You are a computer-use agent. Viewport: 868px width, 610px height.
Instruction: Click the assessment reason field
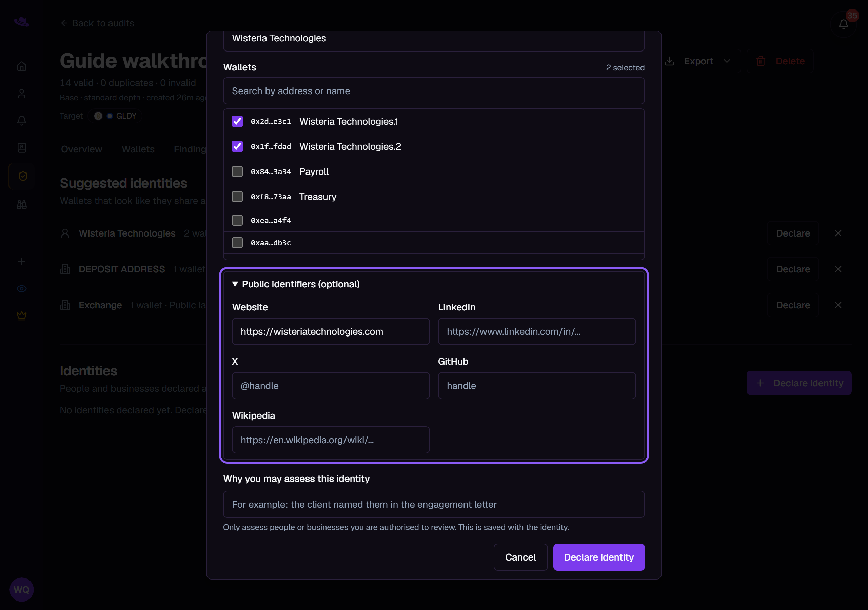coord(434,505)
